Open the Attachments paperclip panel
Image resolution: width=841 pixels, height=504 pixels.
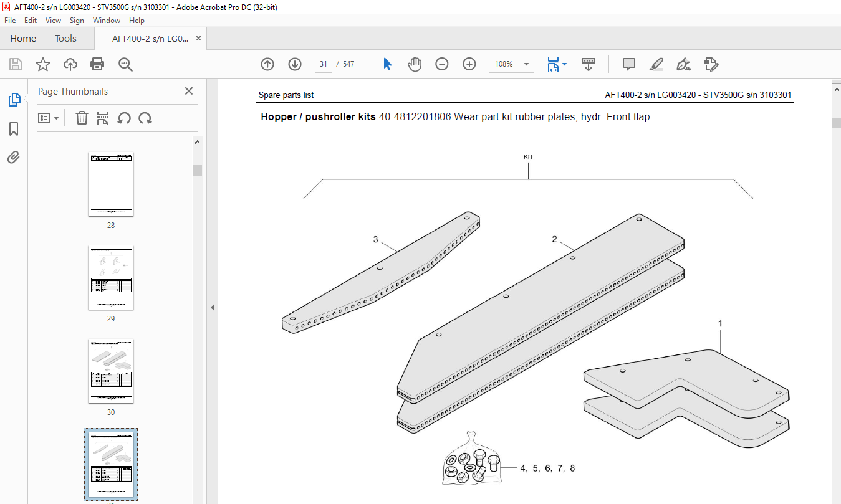coord(14,157)
